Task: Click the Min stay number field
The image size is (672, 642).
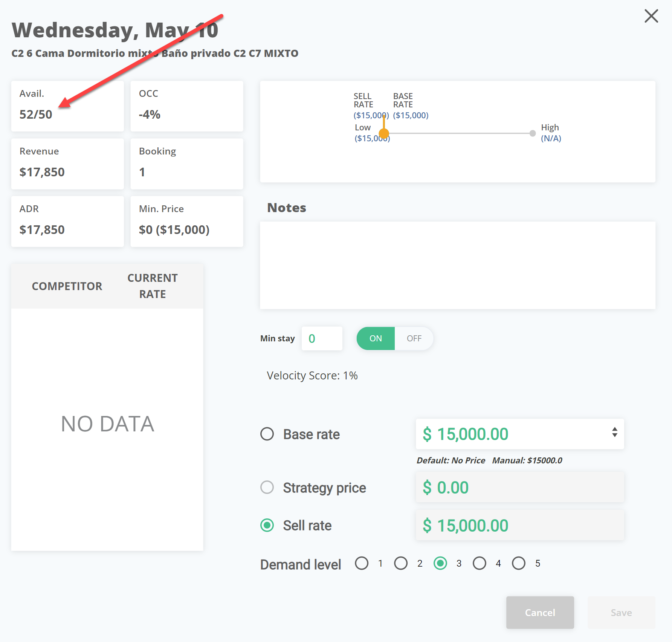Action: point(322,338)
